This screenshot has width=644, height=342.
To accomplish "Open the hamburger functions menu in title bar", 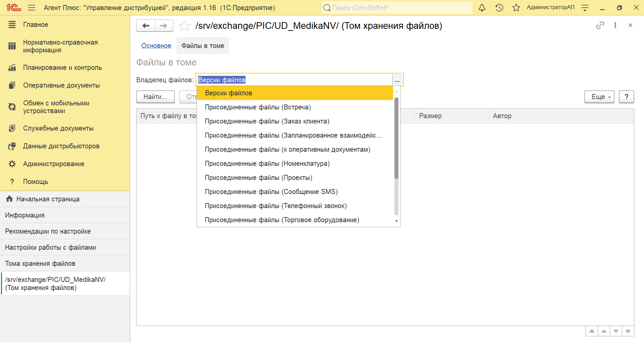I will [32, 7].
